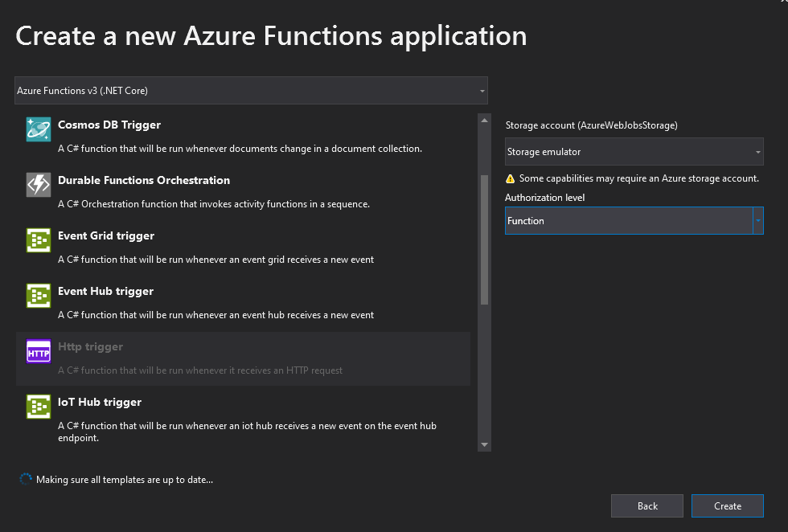Click the purple HTTP trigger icon
This screenshot has width=788, height=532.
click(39, 351)
